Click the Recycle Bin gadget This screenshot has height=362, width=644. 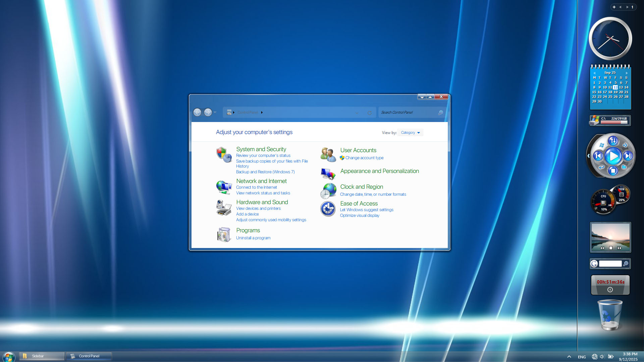coord(610,315)
